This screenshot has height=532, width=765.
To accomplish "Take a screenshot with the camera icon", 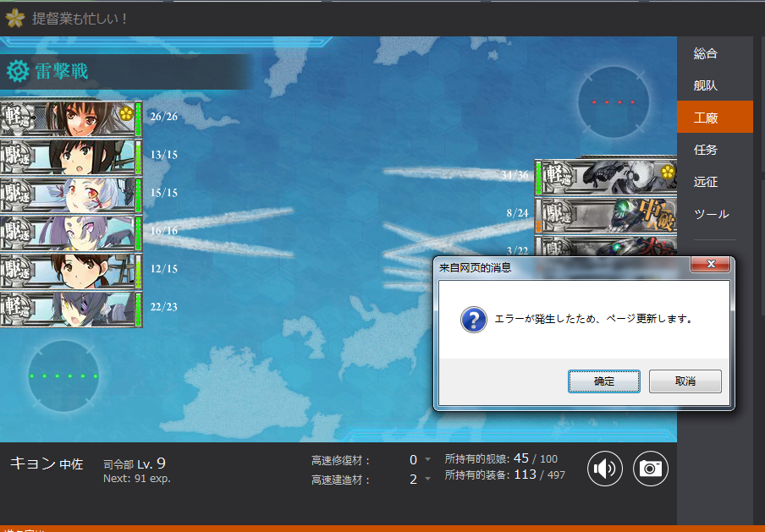I will pyautogui.click(x=651, y=469).
